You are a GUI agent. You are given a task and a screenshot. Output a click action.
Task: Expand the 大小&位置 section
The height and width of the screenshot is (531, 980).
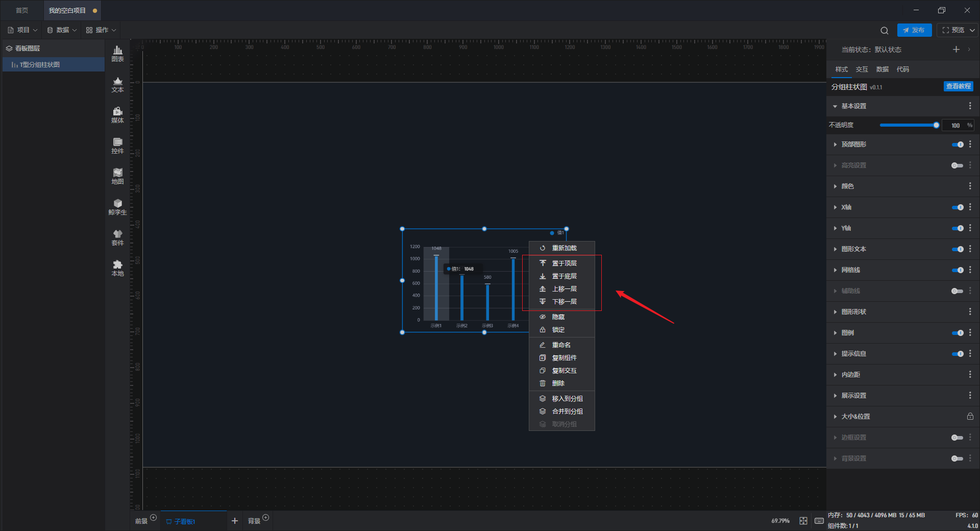835,417
